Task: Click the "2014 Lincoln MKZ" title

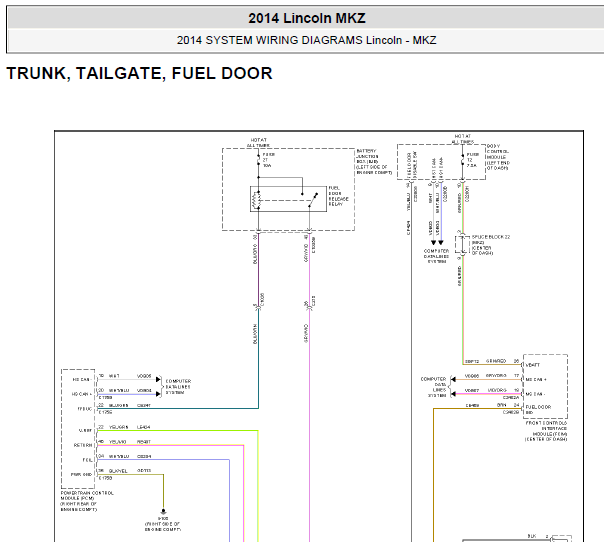Action: point(307,18)
